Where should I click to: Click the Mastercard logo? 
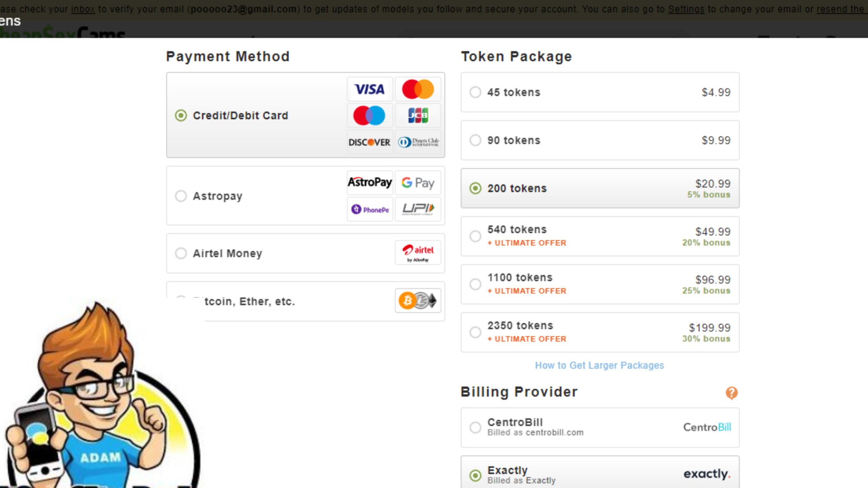pos(418,89)
